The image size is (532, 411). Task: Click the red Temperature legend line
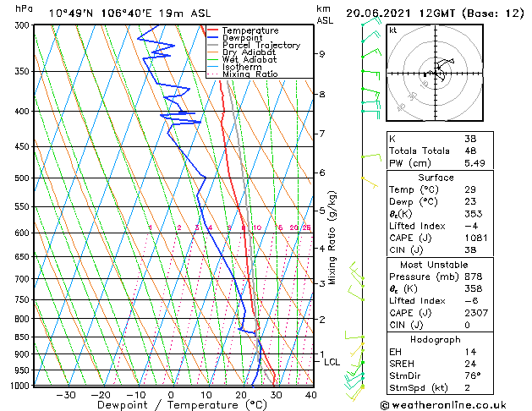click(212, 30)
